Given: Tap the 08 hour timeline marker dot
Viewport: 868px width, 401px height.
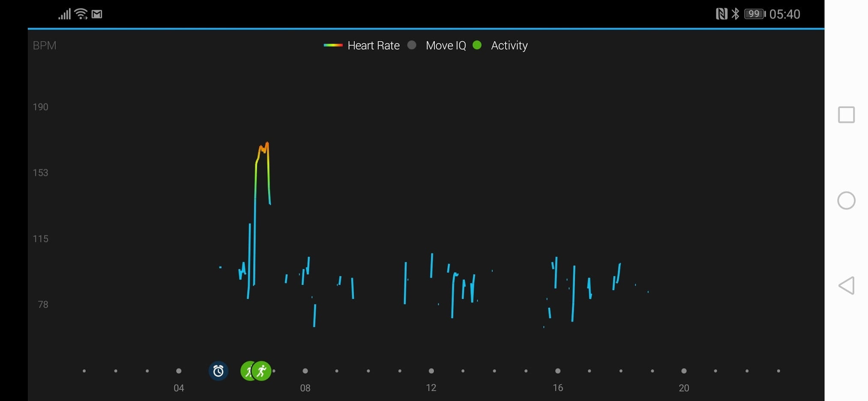Looking at the screenshot, I should click(x=305, y=371).
